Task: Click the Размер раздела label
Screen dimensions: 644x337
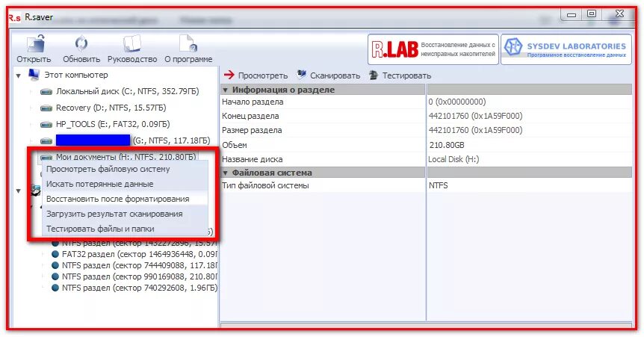Action: (252, 130)
